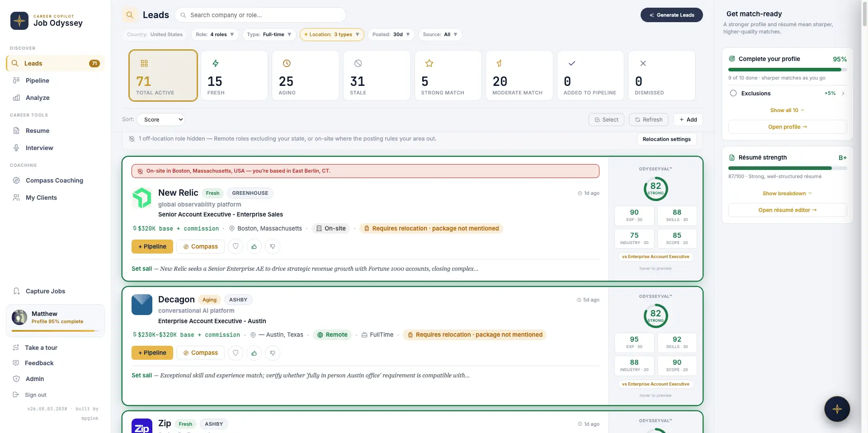Click the floating compass assistant button
Viewport: 868px width, 433px height.
tap(837, 409)
